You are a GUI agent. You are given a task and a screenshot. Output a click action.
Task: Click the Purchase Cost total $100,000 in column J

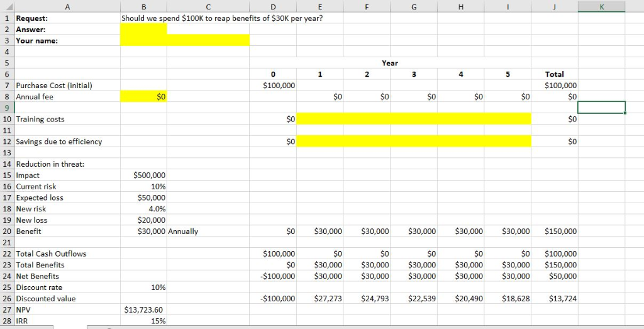pos(555,86)
